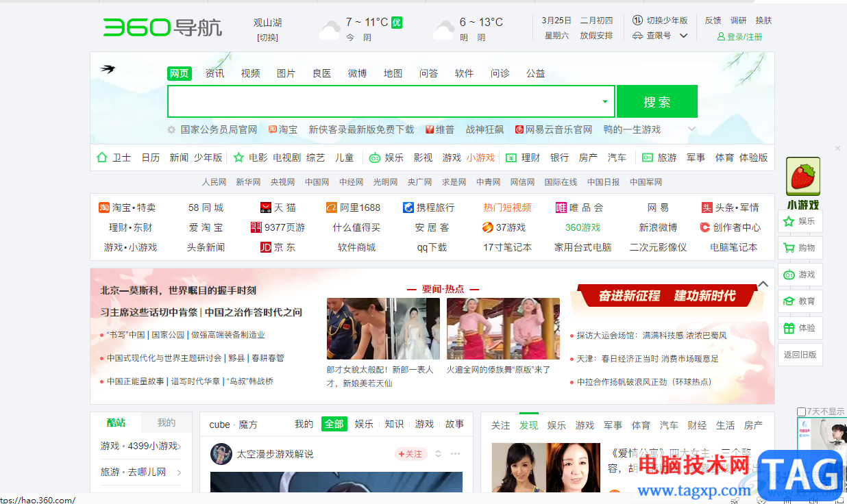Open the more options dots on feed post

pos(456,454)
